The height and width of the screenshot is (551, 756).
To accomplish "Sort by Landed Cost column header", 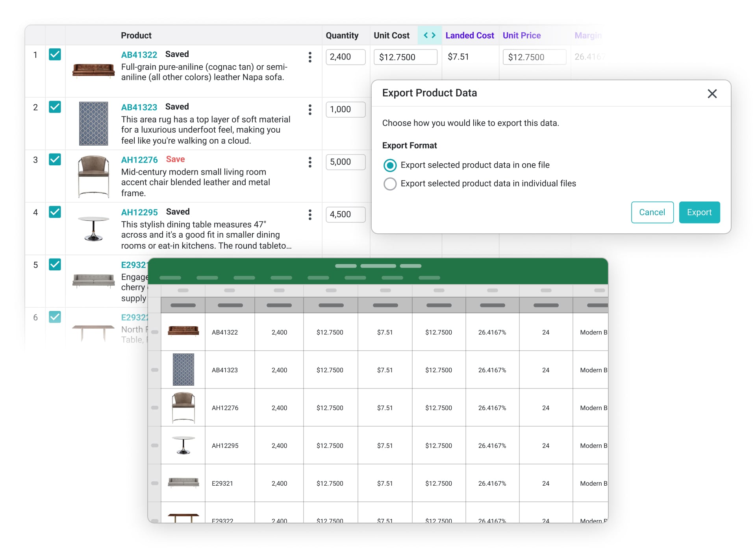I will pyautogui.click(x=469, y=35).
